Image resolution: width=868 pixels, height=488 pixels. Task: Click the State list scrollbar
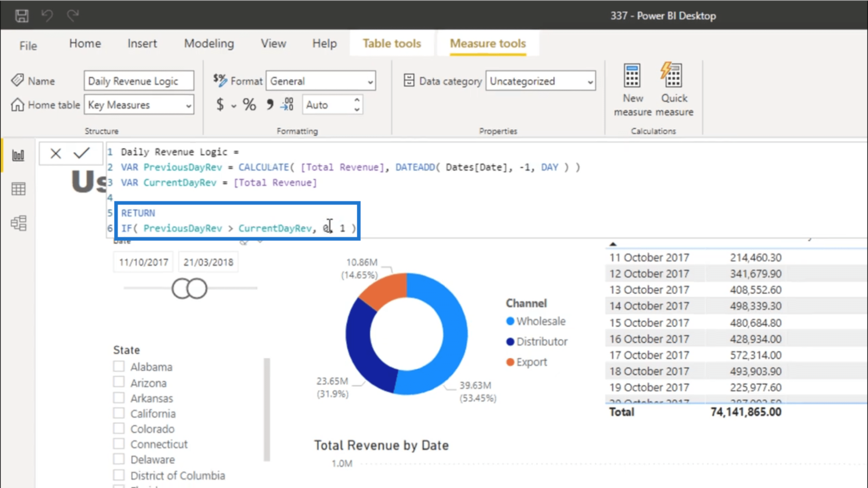tap(267, 408)
